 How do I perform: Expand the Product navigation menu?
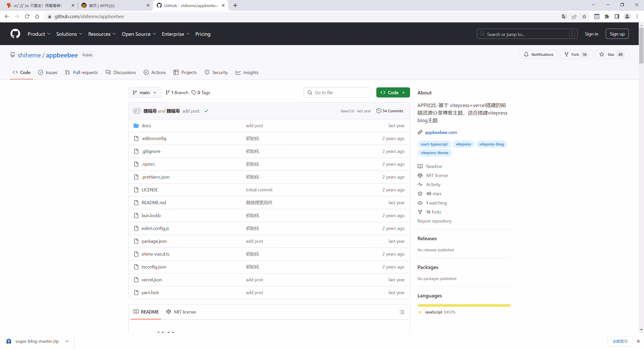tap(39, 34)
